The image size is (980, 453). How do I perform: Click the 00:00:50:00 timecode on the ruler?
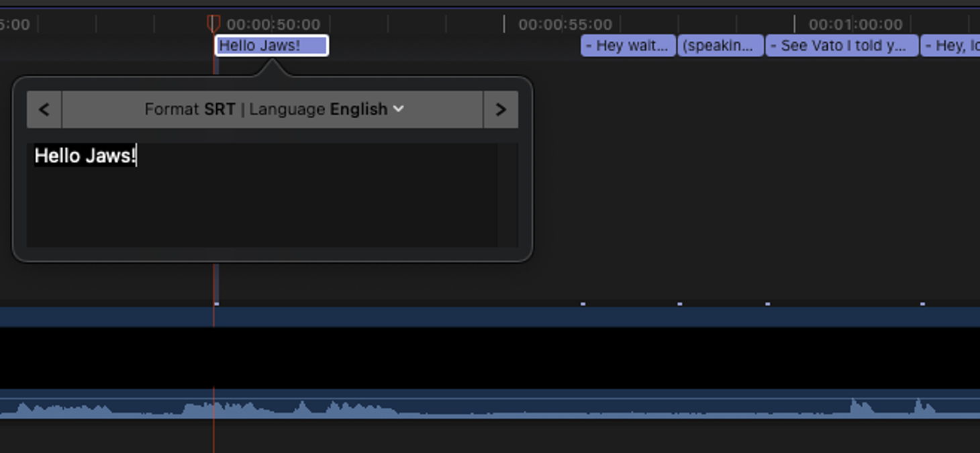274,25
